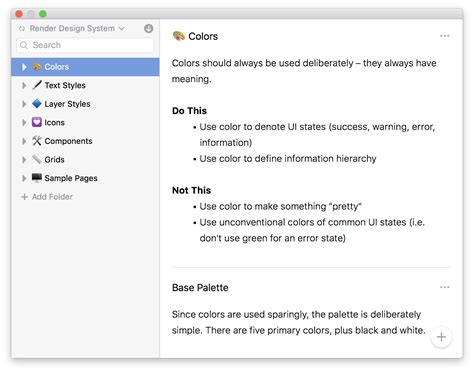
Task: Click the Components tools icon
Action: pyautogui.click(x=37, y=141)
